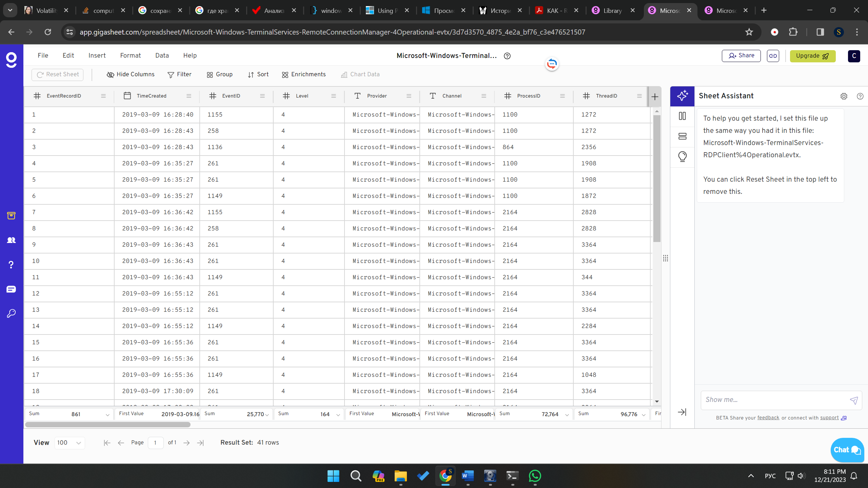Screen dimensions: 868x488
Task: Open the lightbulb suggestions icon
Action: (x=682, y=157)
